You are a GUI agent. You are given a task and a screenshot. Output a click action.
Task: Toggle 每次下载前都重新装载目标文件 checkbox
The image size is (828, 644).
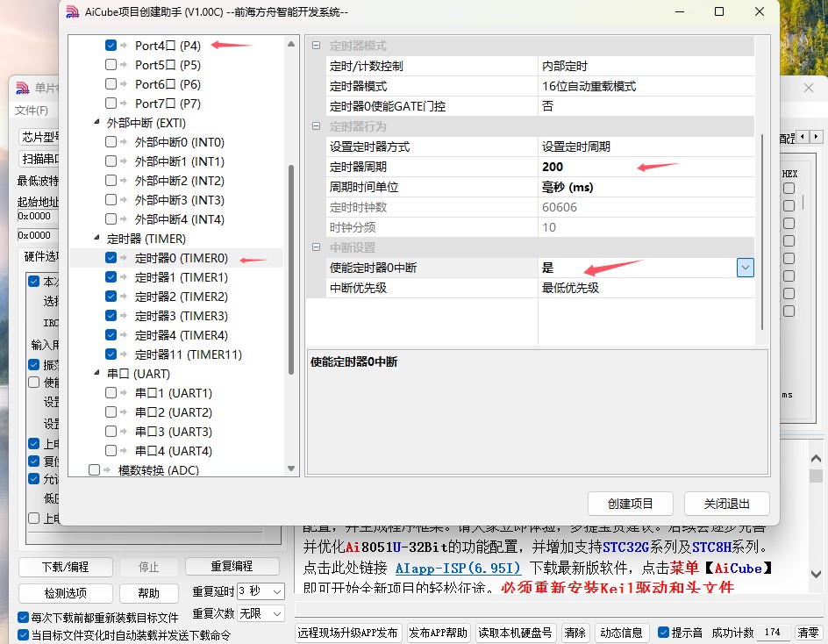23,617
